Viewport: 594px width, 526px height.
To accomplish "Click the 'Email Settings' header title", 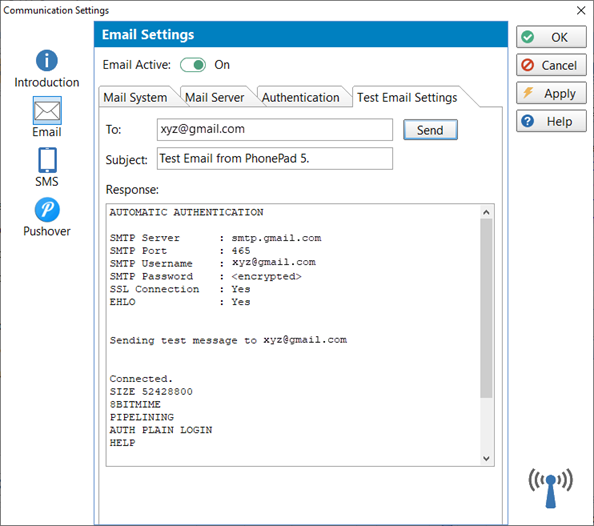I will click(x=148, y=35).
